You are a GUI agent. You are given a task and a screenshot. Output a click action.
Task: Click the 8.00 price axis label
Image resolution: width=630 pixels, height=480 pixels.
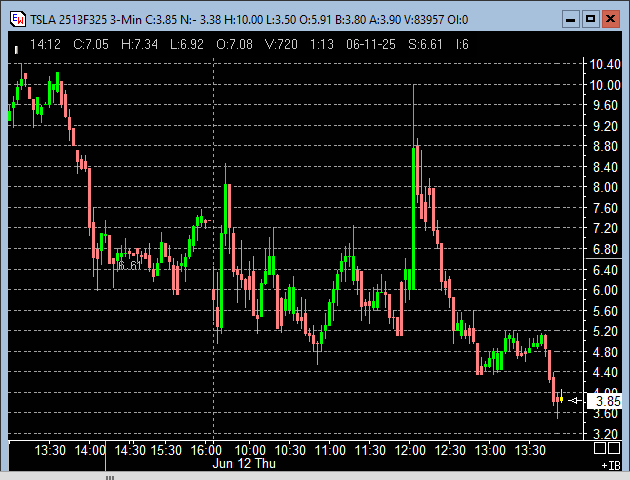point(605,187)
